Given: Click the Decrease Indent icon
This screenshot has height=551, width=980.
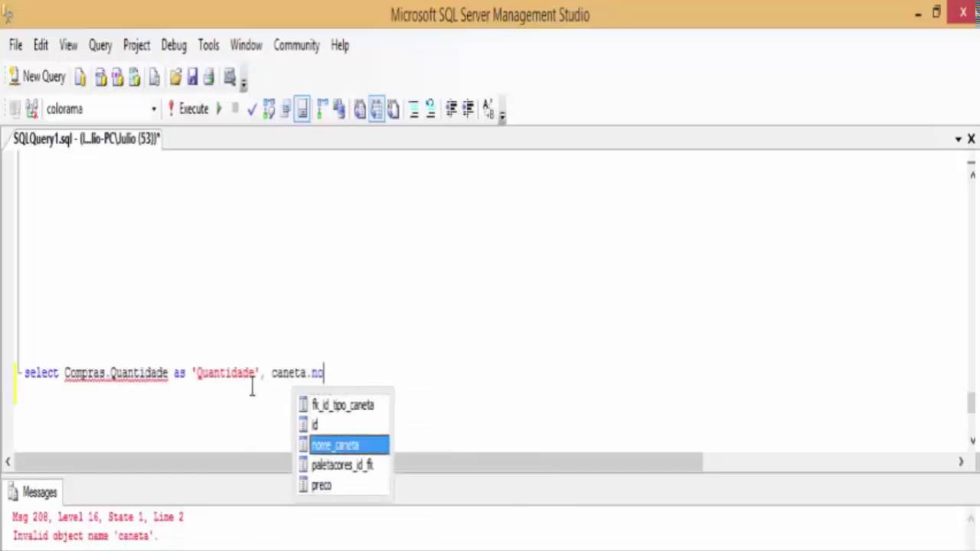Looking at the screenshot, I should tap(451, 109).
